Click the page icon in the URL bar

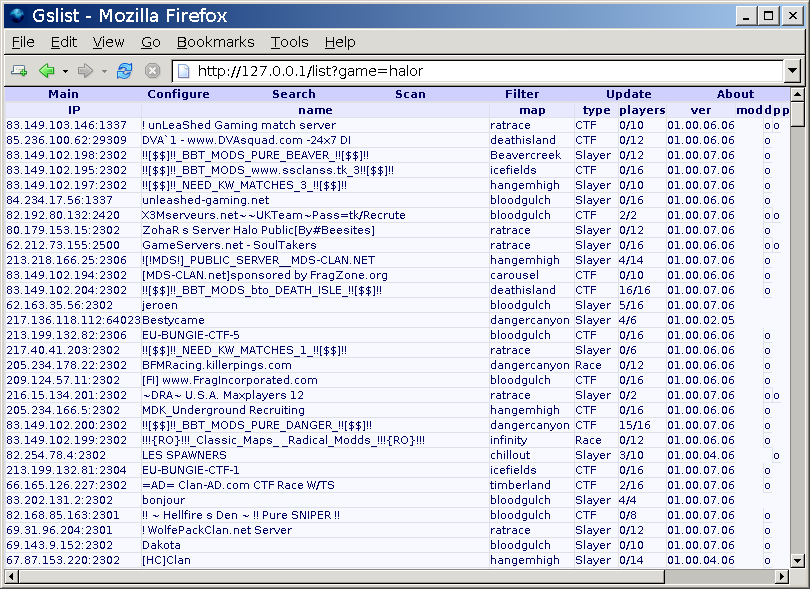pyautogui.click(x=182, y=71)
